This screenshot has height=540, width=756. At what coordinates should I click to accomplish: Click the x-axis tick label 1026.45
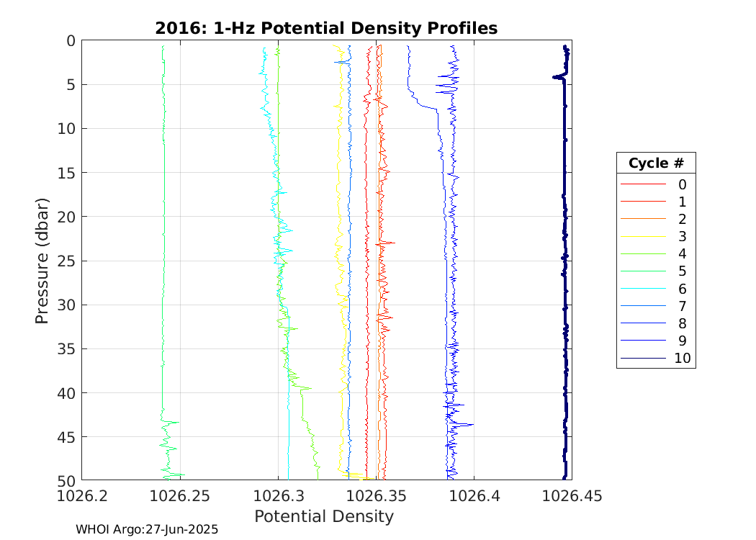pos(572,495)
